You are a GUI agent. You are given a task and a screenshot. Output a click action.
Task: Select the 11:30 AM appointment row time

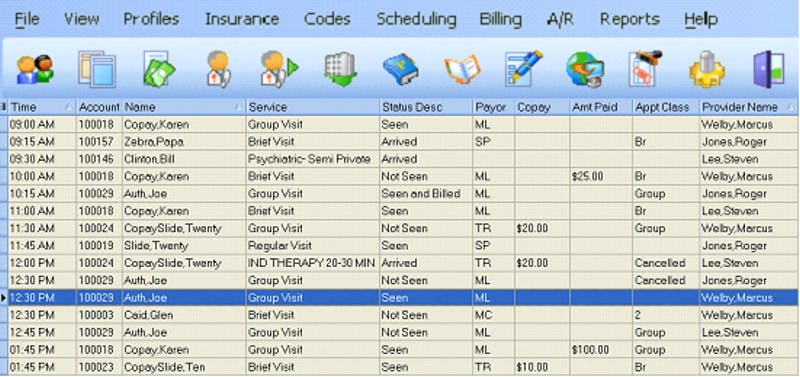tap(42, 229)
